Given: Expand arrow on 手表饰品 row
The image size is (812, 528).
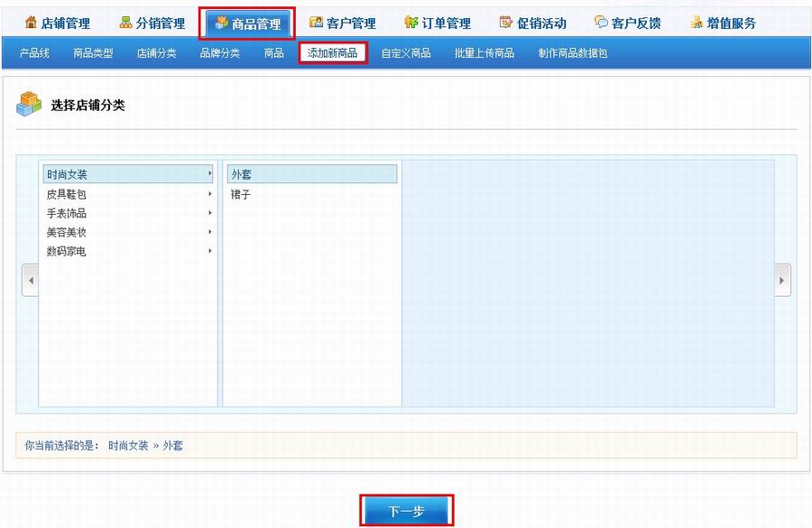Looking at the screenshot, I should (209, 212).
